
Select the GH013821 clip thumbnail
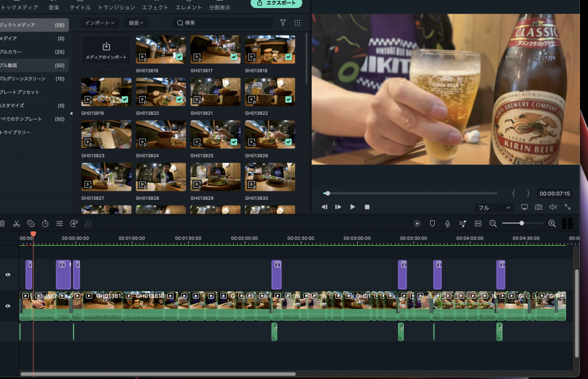pos(215,92)
